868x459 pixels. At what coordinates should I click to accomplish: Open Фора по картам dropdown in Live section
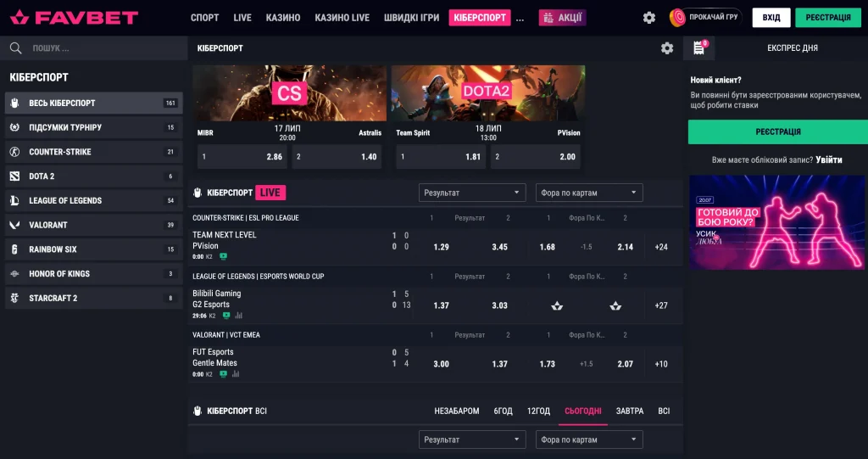point(589,193)
